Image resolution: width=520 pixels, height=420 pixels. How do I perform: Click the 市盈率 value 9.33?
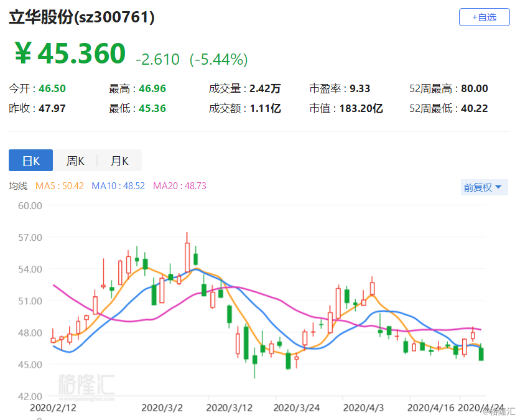(x=360, y=88)
